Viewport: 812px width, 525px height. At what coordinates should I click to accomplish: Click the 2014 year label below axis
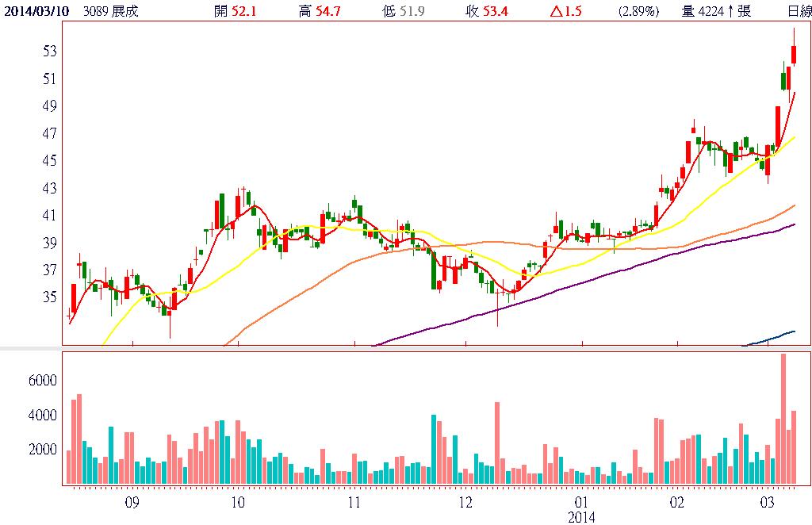[581, 516]
